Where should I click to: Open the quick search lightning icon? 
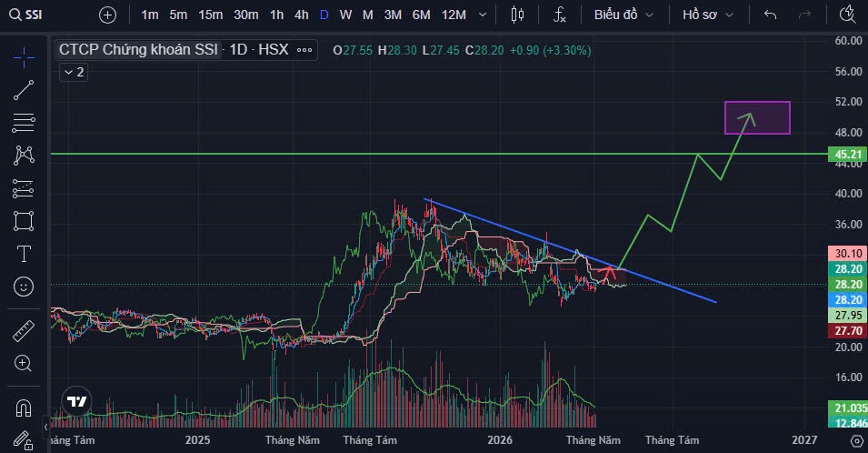pos(847,15)
